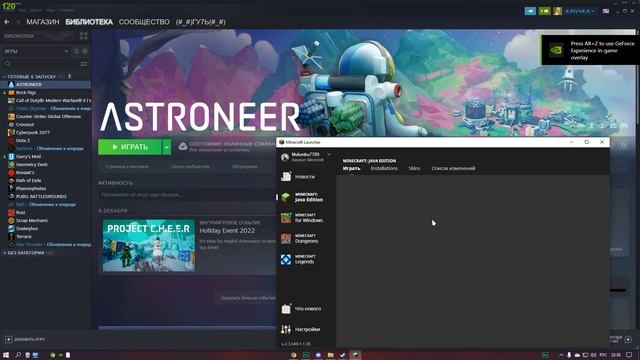640x360 pixels.
Task: Click the green ИГРАТЬ button
Action: point(130,147)
